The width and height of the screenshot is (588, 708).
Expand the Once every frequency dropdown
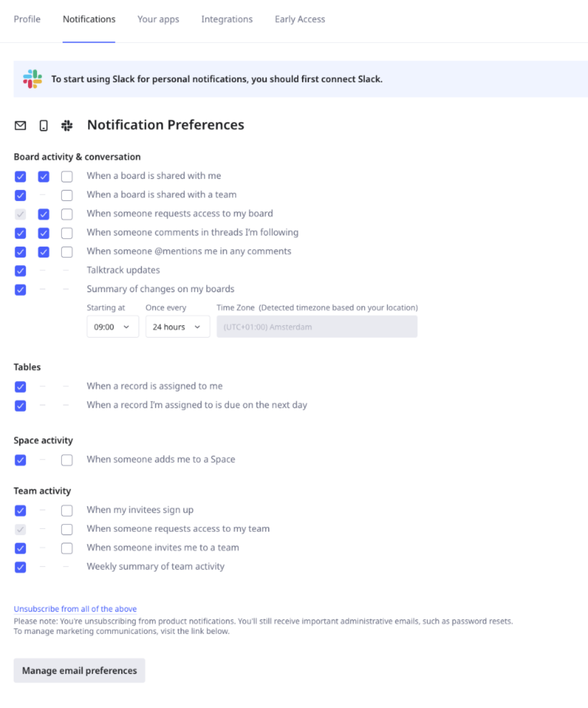pos(177,327)
